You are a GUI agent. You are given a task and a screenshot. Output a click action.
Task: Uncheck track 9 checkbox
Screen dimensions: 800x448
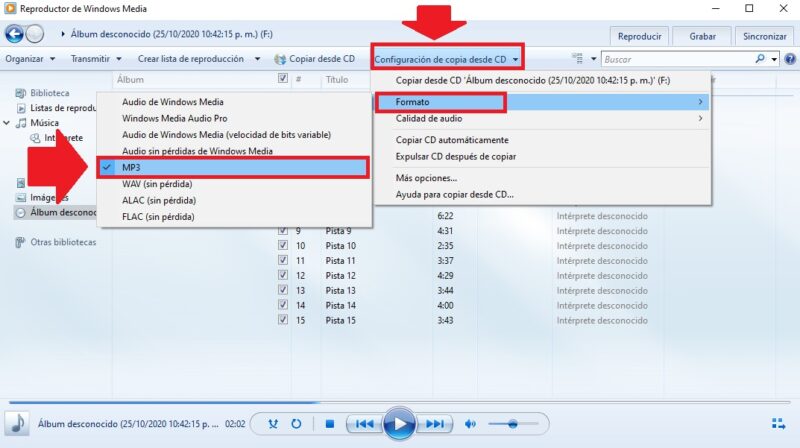(x=283, y=231)
